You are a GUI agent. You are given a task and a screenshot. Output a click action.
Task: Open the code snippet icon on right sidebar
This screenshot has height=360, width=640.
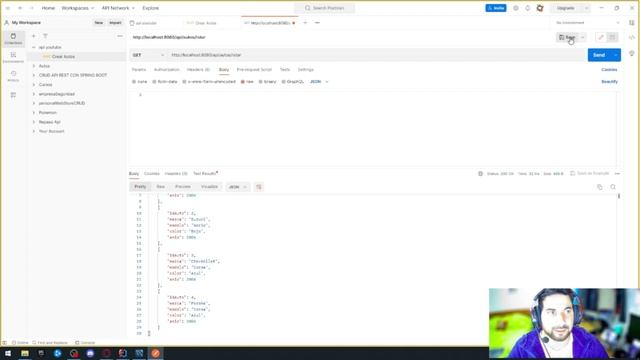click(x=631, y=37)
